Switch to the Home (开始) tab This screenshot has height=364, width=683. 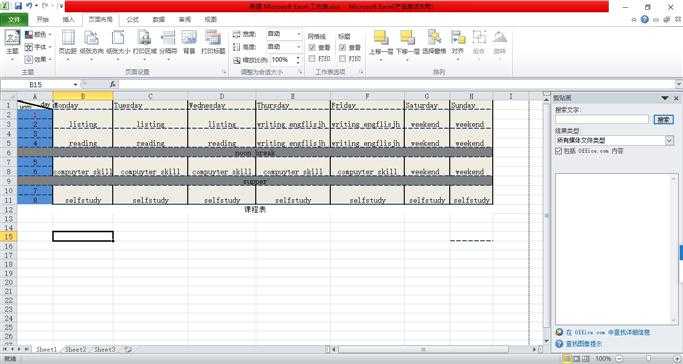click(x=43, y=20)
